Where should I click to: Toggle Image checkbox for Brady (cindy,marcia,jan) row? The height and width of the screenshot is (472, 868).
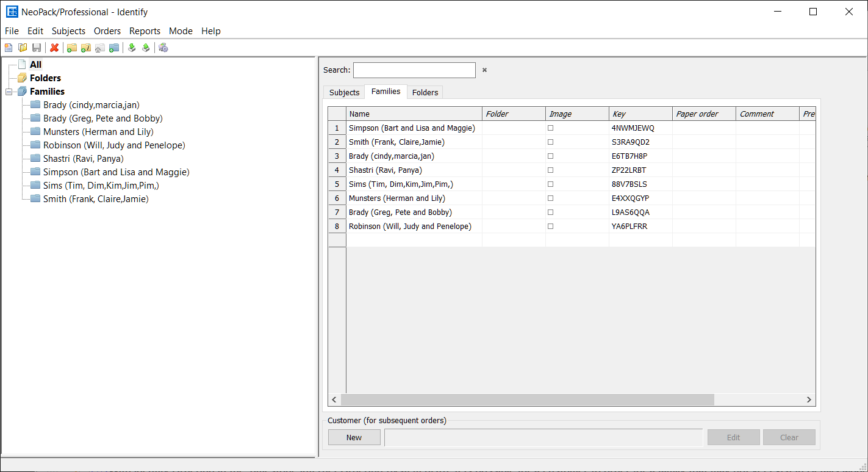(x=550, y=156)
